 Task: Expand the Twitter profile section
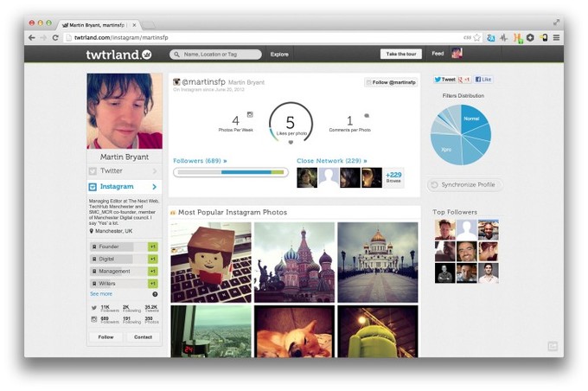pos(125,171)
